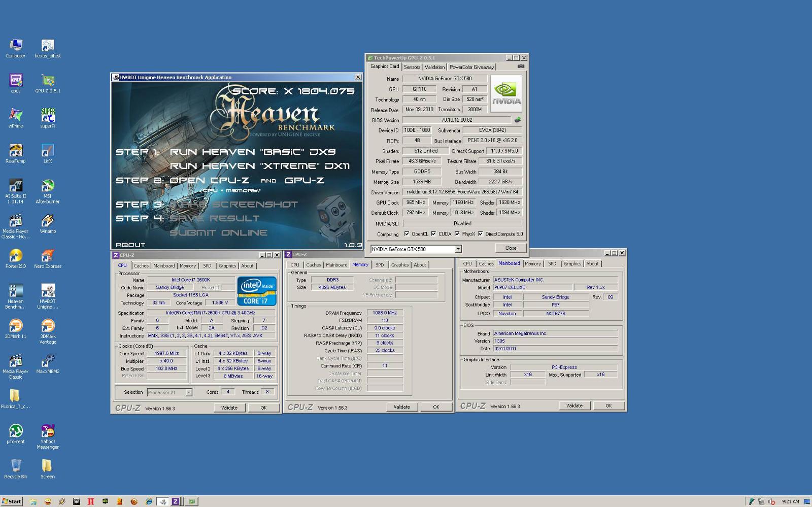Viewport: 812px width, 507px height.
Task: Select the 3DMark Vantage desktop icon
Action: click(48, 331)
